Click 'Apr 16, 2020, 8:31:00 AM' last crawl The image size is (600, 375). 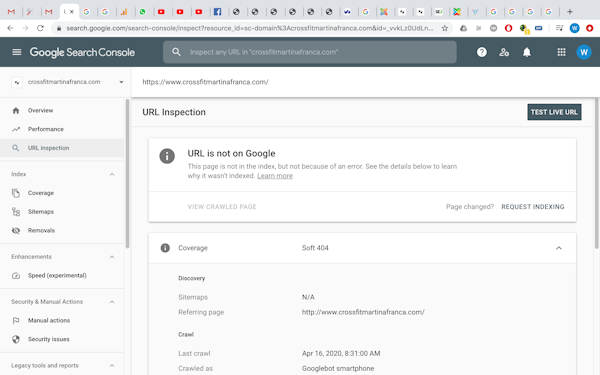341,354
